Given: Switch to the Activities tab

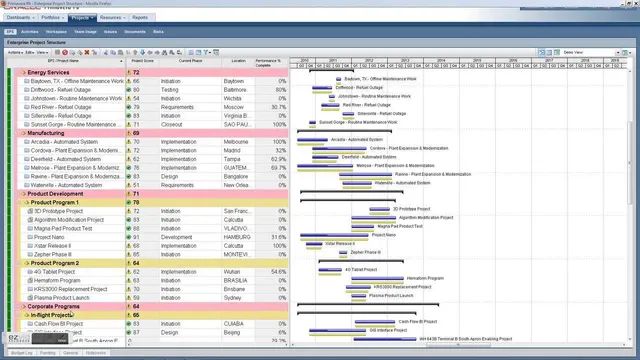Looking at the screenshot, I should tap(29, 31).
